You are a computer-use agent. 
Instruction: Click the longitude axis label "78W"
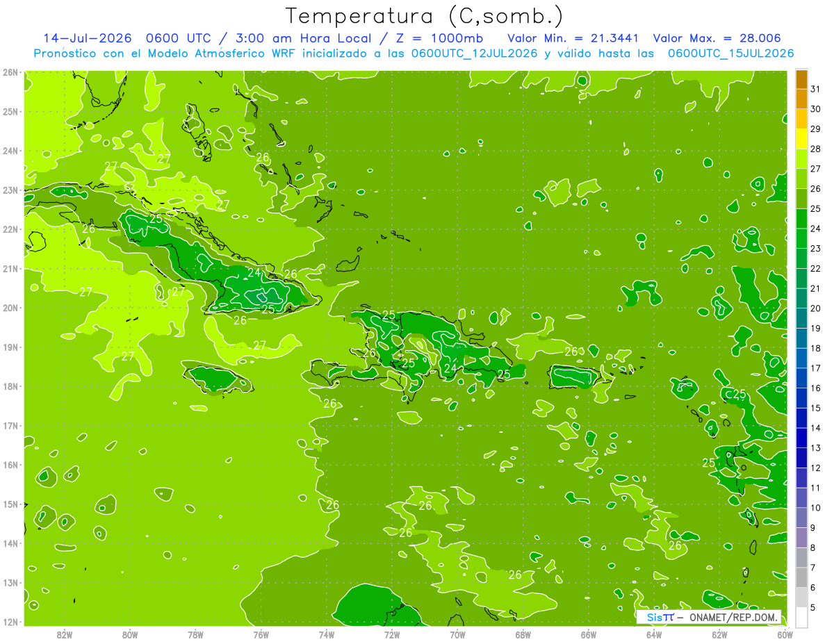(x=195, y=634)
